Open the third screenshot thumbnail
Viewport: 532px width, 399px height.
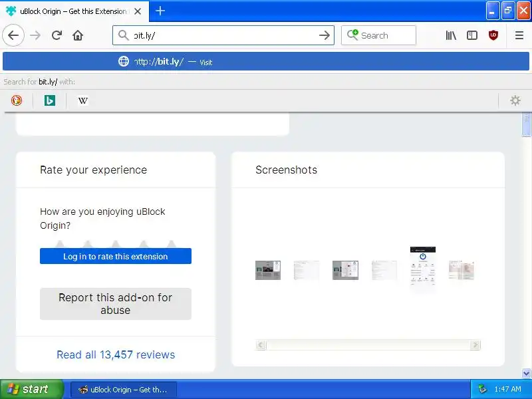345,270
